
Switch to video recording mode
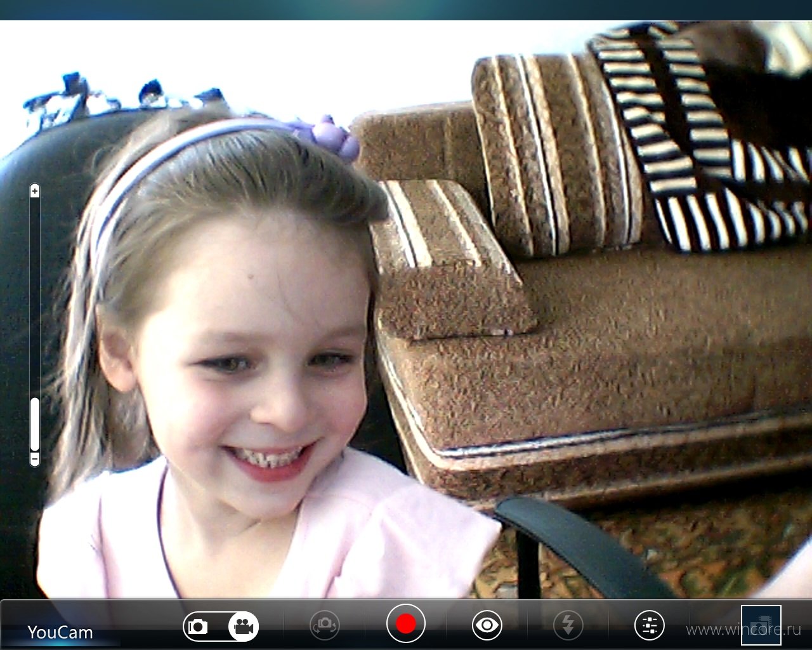[243, 627]
